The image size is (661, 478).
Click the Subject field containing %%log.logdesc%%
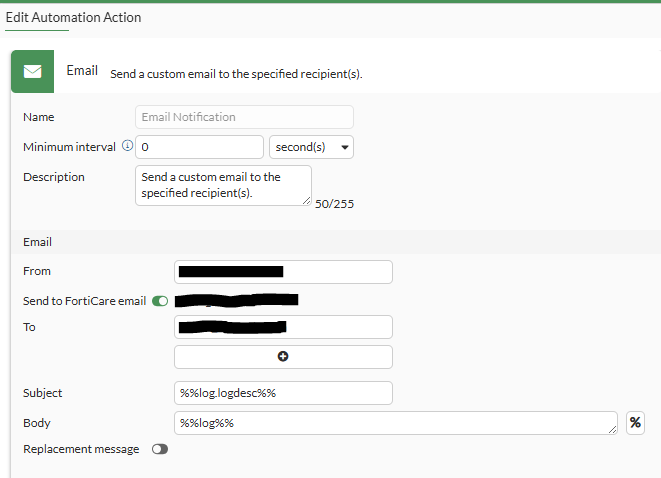tap(283, 393)
